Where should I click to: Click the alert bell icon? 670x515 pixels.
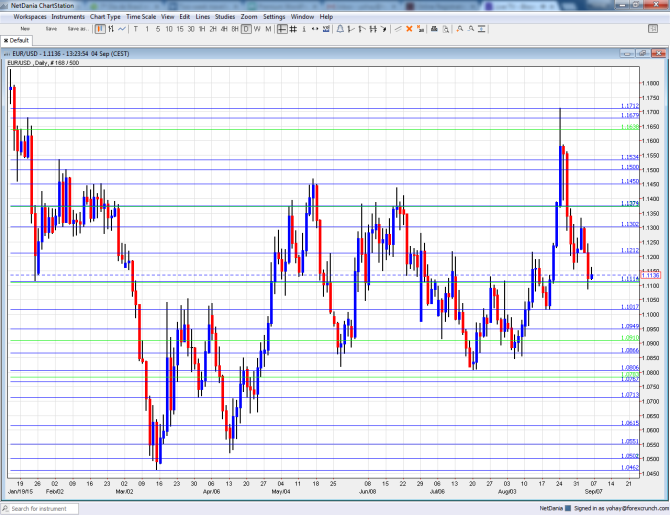point(340,29)
